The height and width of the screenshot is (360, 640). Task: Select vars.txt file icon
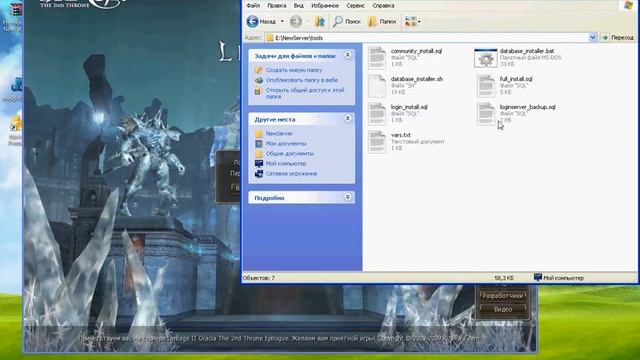[x=377, y=142]
